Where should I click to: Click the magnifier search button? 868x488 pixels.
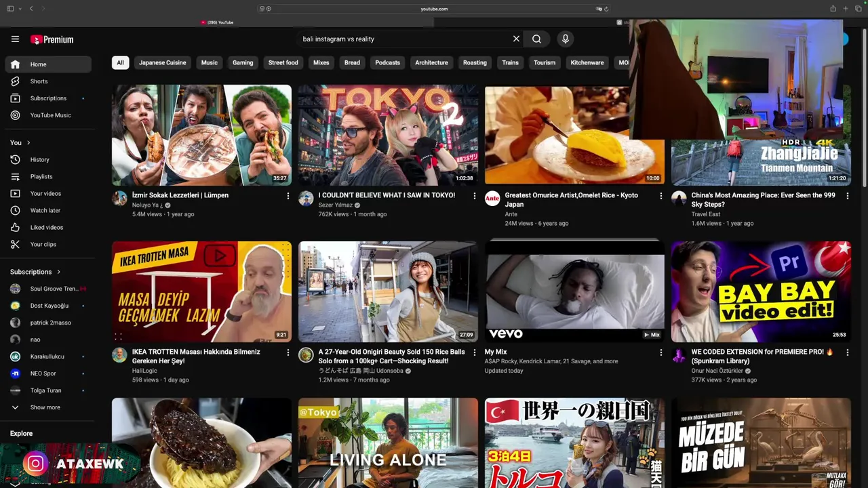[536, 39]
